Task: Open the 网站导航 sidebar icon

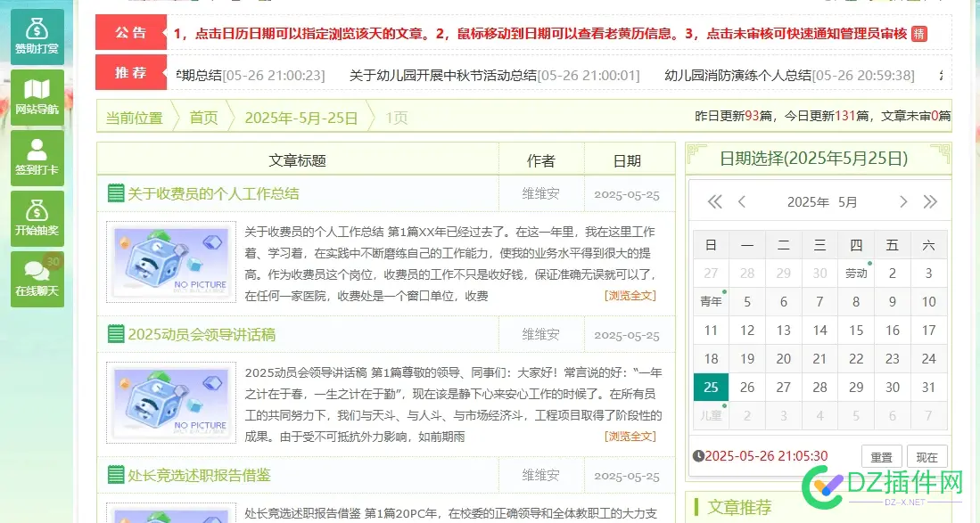Action: (37, 95)
